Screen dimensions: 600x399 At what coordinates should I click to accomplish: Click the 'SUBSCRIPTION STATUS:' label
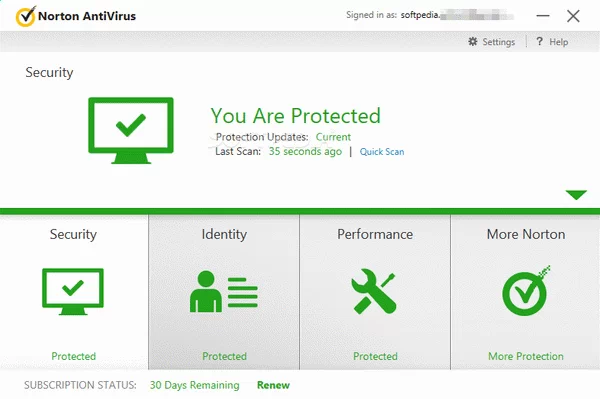click(80, 385)
